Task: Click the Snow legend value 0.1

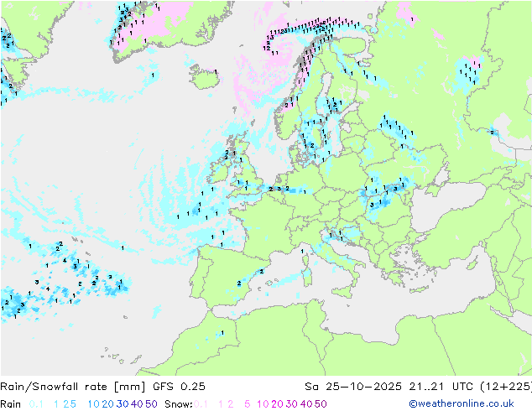Action: (x=201, y=404)
